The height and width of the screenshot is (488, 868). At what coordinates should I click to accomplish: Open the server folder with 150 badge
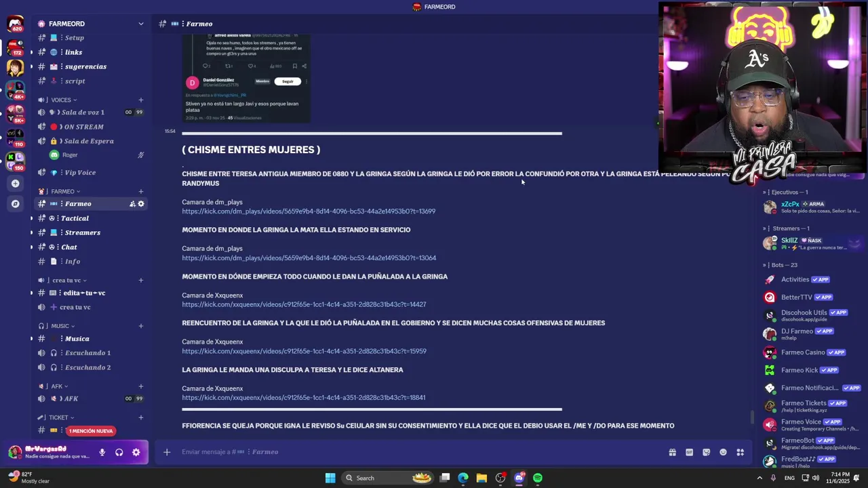pyautogui.click(x=15, y=161)
